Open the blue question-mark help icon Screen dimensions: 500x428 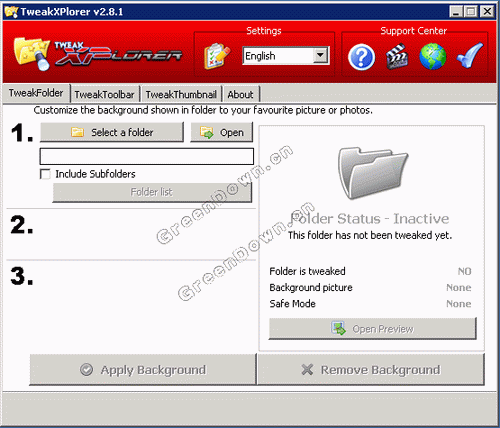[x=361, y=57]
